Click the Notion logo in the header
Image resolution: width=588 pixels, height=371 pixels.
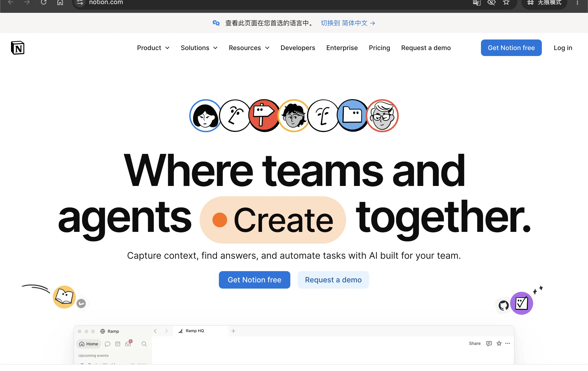(x=18, y=48)
